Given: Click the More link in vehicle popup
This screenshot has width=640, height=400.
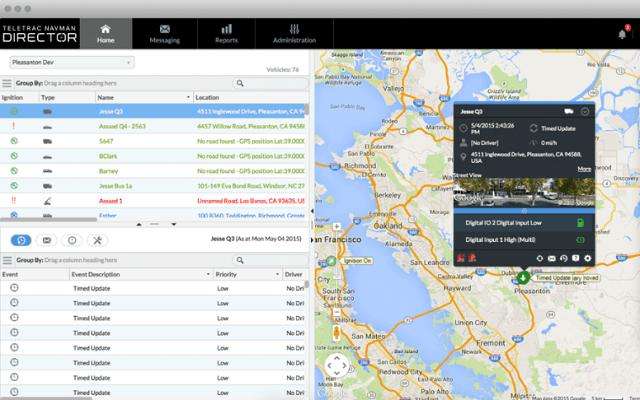Looking at the screenshot, I should 584,169.
